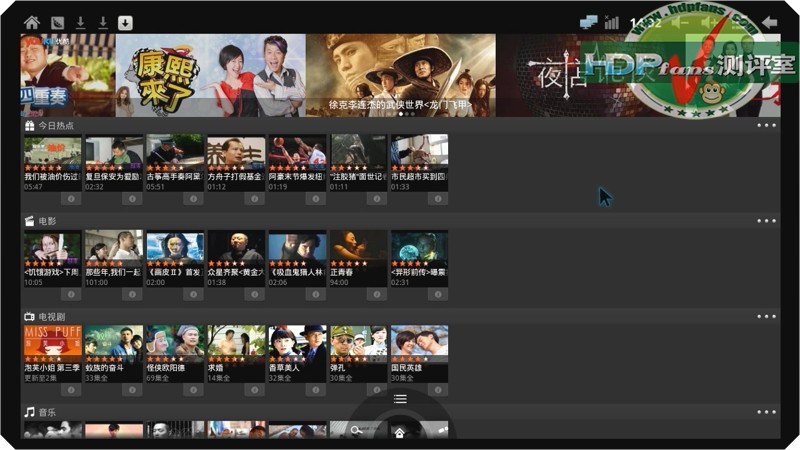The height and width of the screenshot is (450, 800).
Task: Tap the signal strength bars icon
Action: [611, 22]
